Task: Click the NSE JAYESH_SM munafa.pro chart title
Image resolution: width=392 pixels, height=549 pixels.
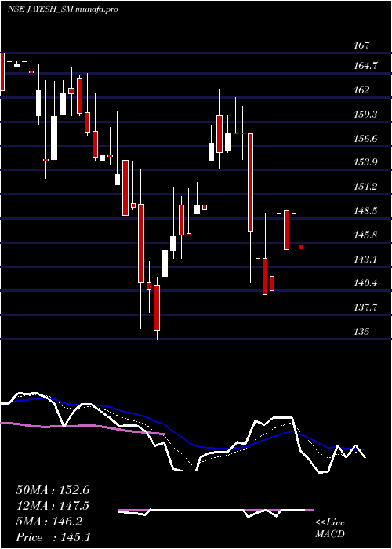Action: coord(63,9)
